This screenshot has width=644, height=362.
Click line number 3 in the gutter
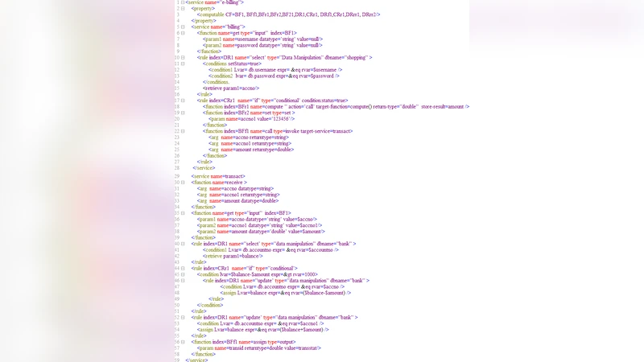176,14
